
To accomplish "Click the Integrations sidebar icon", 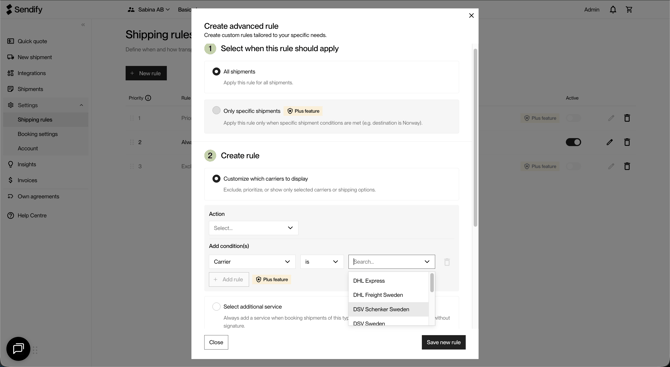I will [x=11, y=73].
